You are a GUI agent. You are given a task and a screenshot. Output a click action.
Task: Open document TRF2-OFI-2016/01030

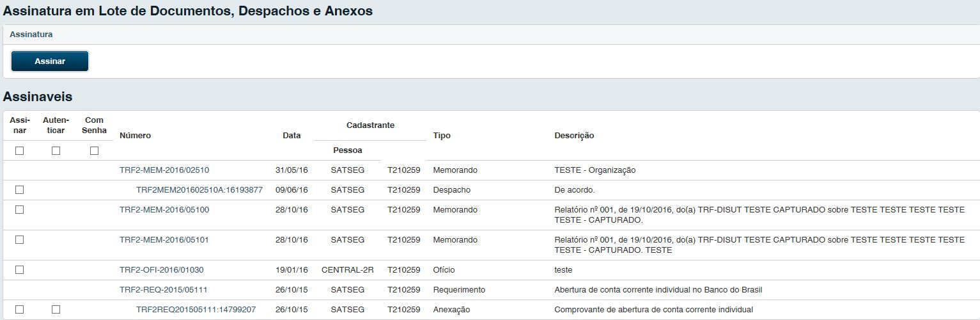pyautogui.click(x=162, y=270)
